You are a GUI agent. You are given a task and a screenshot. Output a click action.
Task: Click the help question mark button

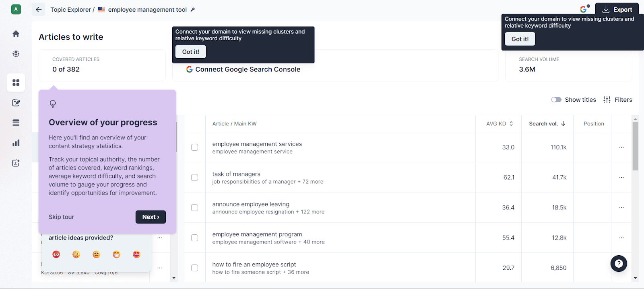click(x=619, y=264)
